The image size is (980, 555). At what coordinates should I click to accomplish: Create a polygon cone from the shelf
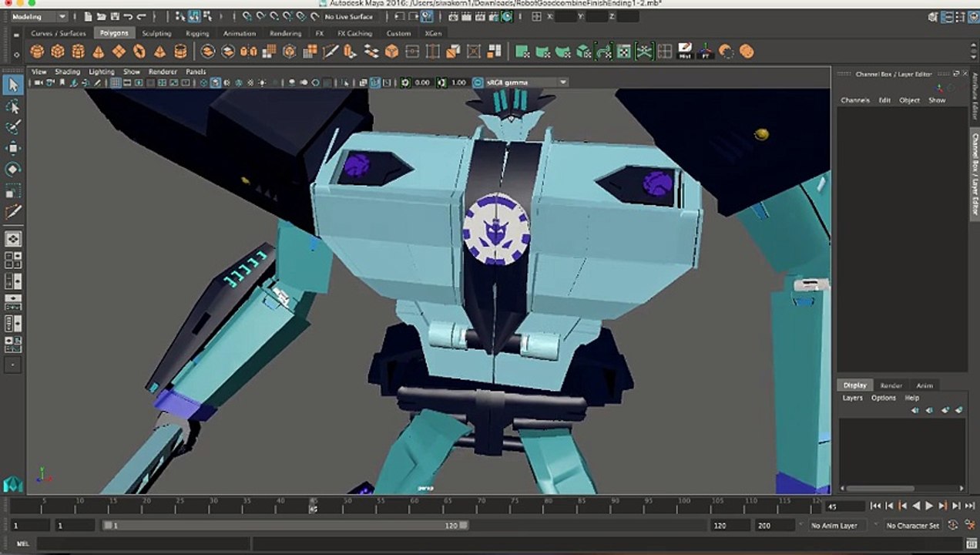pyautogui.click(x=99, y=52)
